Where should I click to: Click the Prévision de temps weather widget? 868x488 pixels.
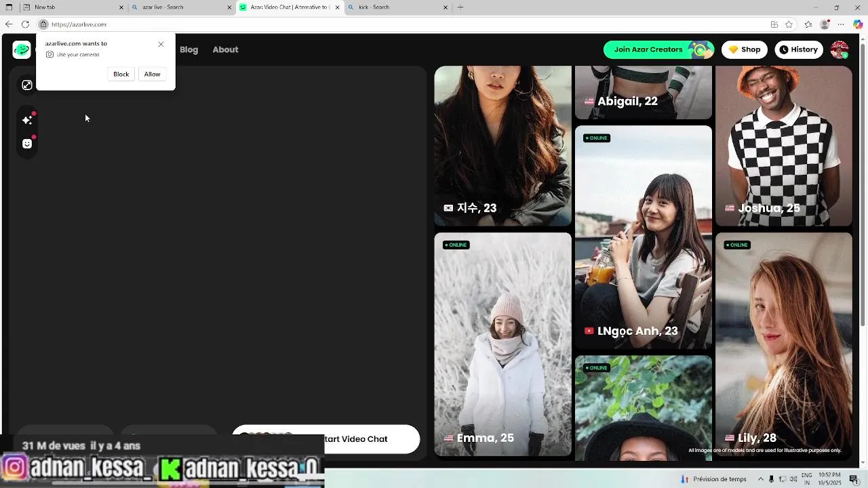tap(713, 479)
